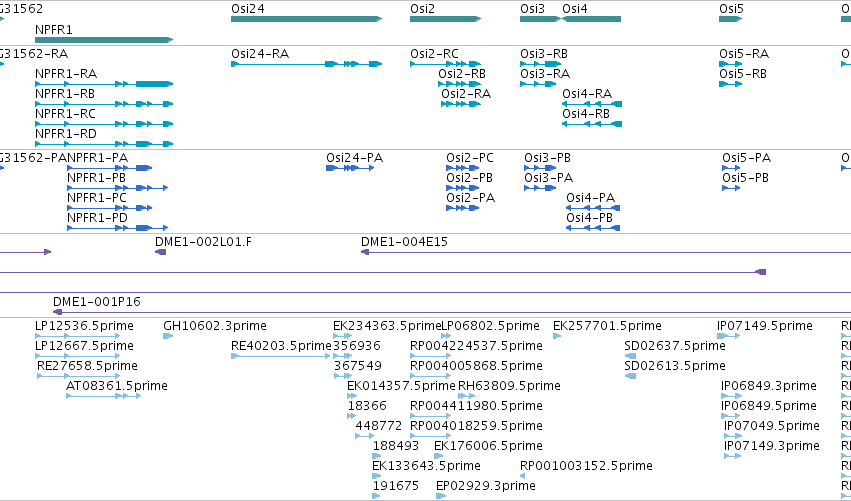Click transcript Osi2-RA
Image resolution: width=851 pixels, height=501 pixels.
coord(461,104)
